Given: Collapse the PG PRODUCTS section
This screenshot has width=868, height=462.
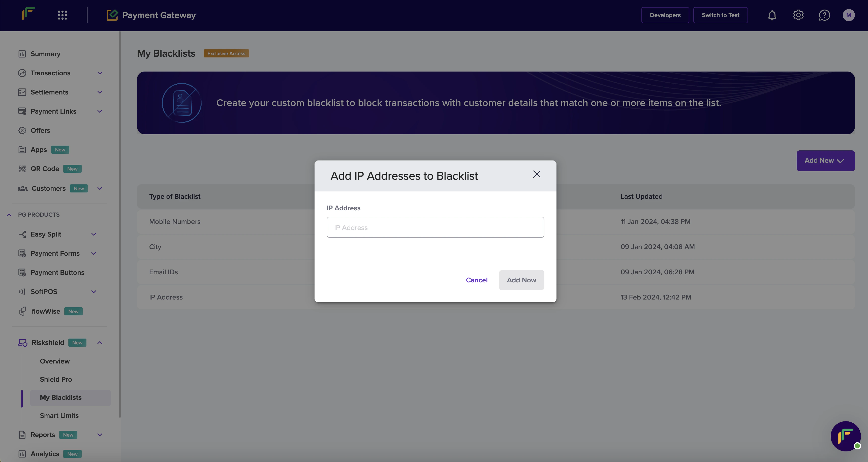Looking at the screenshot, I should click(9, 215).
